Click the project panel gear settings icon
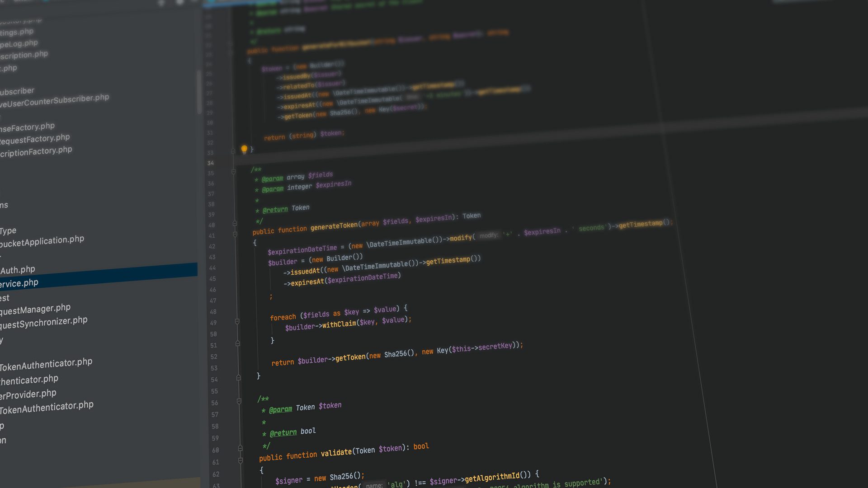The height and width of the screenshot is (488, 868). click(x=179, y=3)
